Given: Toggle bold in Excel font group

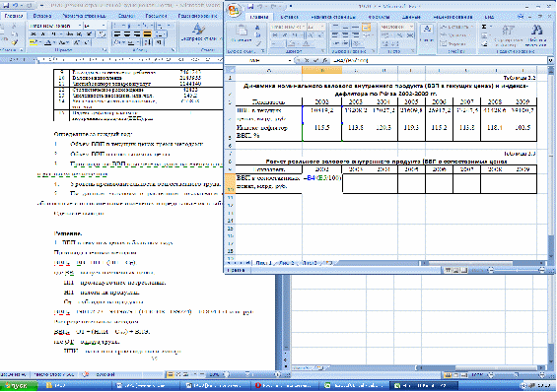Looking at the screenshot, I should [x=275, y=35].
